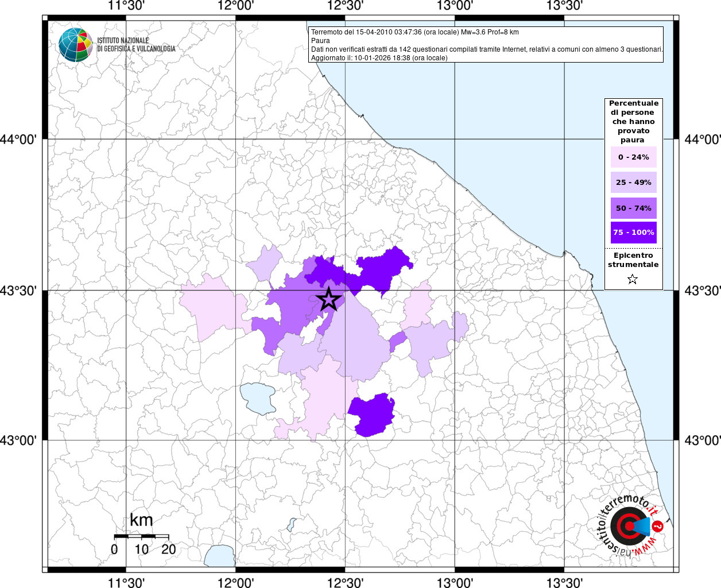Click the star symbol in the legend

633,279
